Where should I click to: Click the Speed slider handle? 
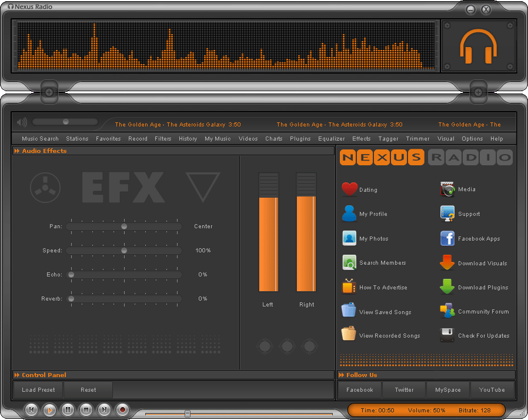click(124, 250)
